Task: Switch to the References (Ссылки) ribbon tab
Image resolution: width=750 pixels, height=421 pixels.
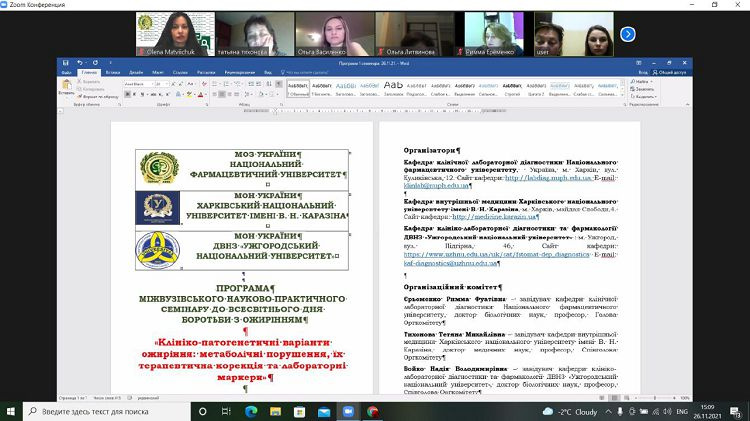Action: (180, 72)
